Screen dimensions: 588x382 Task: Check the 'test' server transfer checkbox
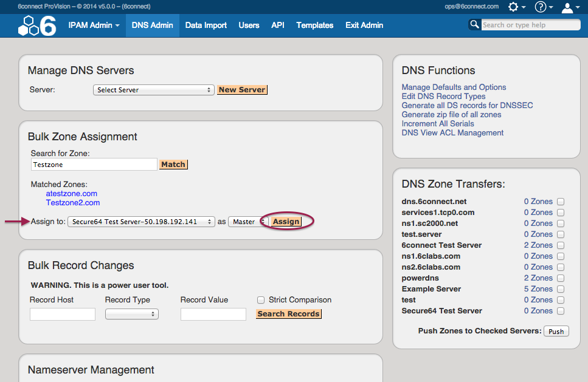561,300
